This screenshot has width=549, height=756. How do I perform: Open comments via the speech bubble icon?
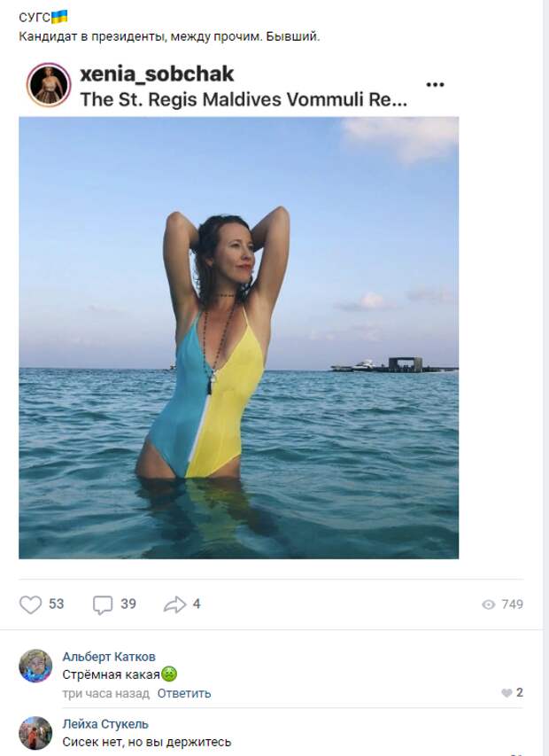pyautogui.click(x=103, y=604)
